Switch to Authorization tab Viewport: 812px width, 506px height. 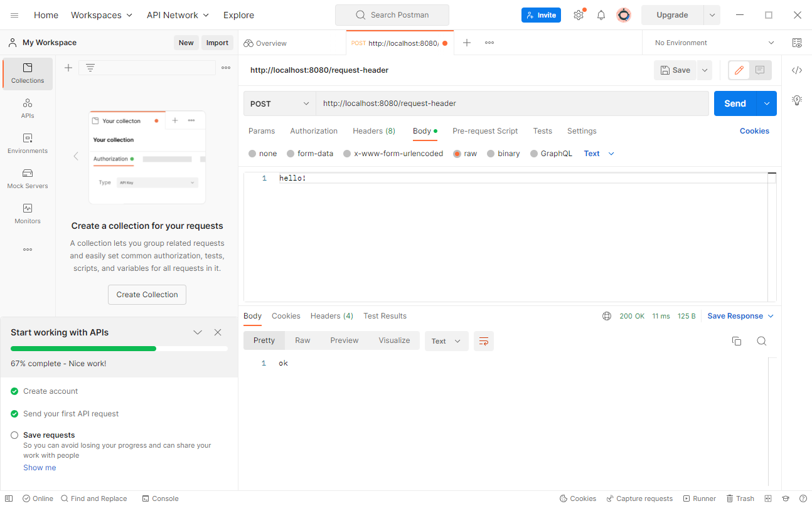[x=314, y=131]
